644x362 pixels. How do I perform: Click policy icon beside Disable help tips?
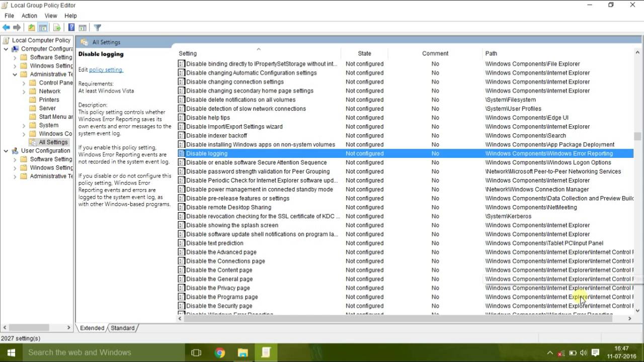[182, 118]
